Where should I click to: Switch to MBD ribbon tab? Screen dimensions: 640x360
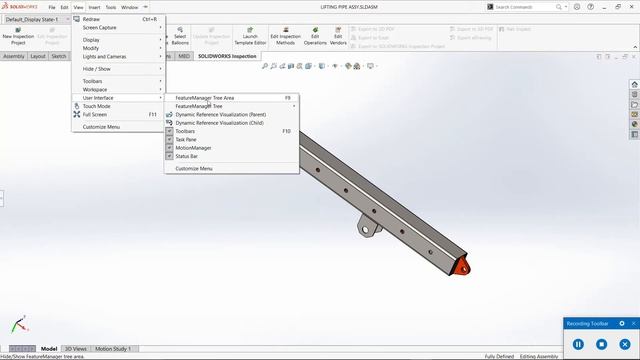click(x=184, y=56)
